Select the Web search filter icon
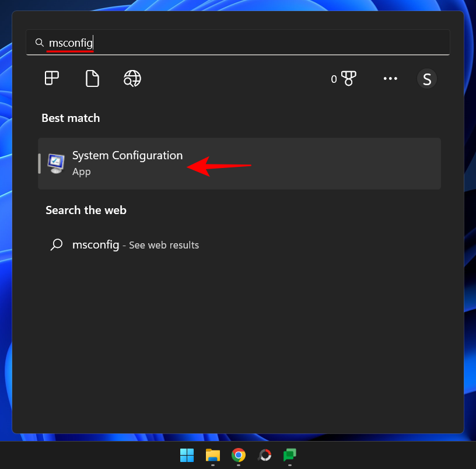The height and width of the screenshot is (469, 476). [x=132, y=78]
